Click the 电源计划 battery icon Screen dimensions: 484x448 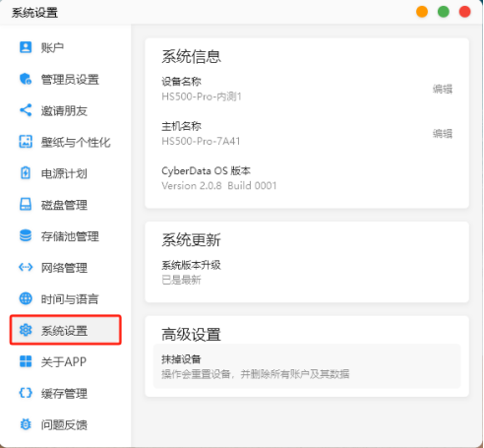(x=26, y=173)
